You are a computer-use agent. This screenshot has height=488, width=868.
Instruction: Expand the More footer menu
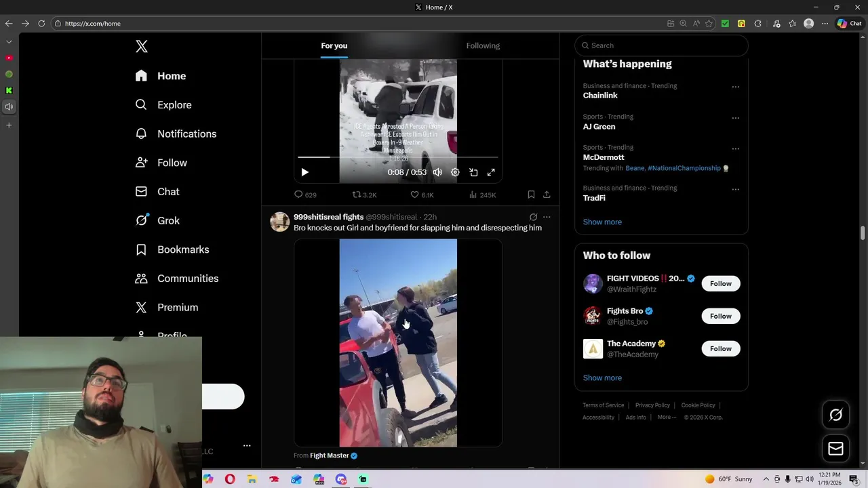pyautogui.click(x=667, y=418)
